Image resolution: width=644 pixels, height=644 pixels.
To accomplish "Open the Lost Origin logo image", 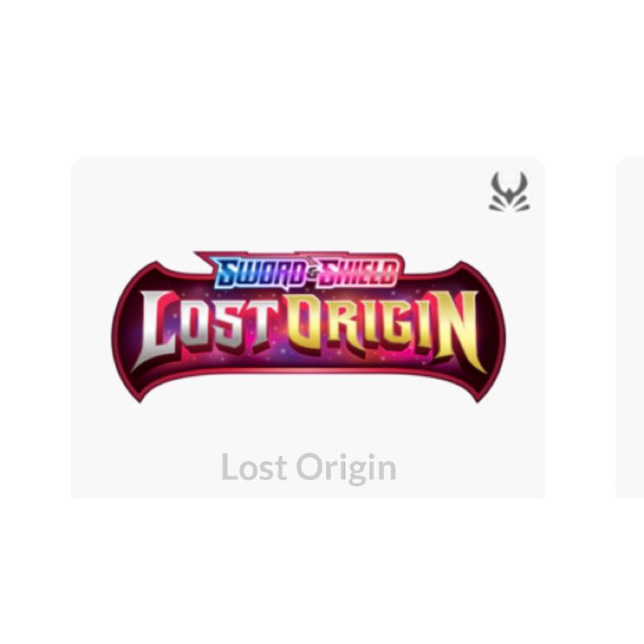I will pyautogui.click(x=308, y=327).
